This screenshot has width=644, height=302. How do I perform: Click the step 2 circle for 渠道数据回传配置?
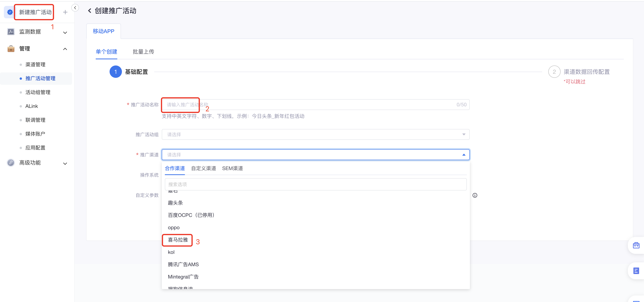click(554, 72)
